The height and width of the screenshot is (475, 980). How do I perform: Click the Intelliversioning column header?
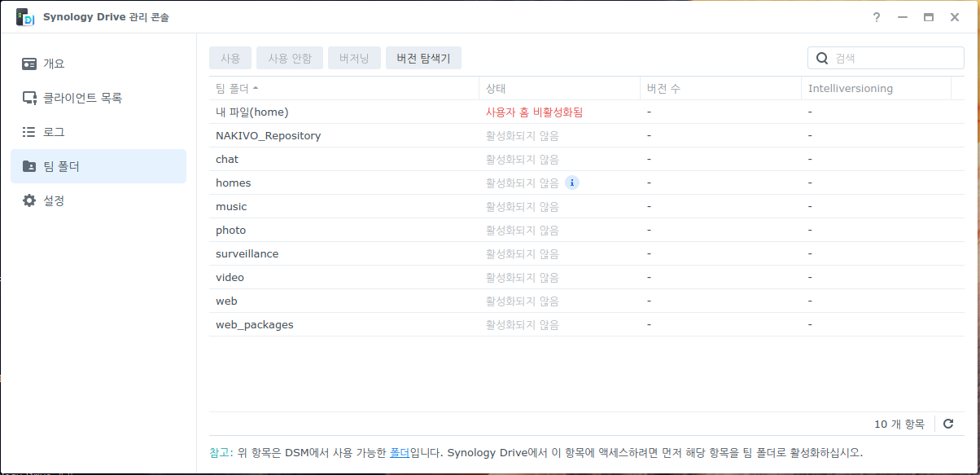(x=876, y=88)
